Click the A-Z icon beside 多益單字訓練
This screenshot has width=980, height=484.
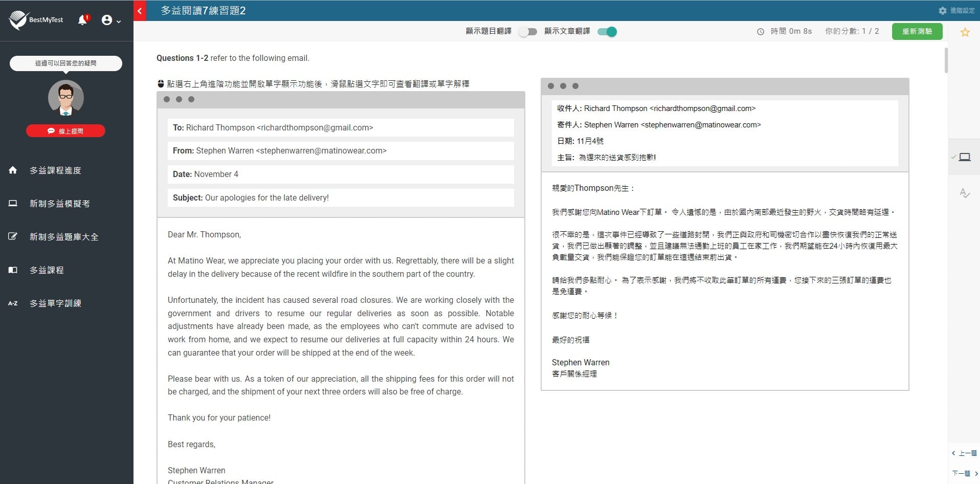[13, 303]
